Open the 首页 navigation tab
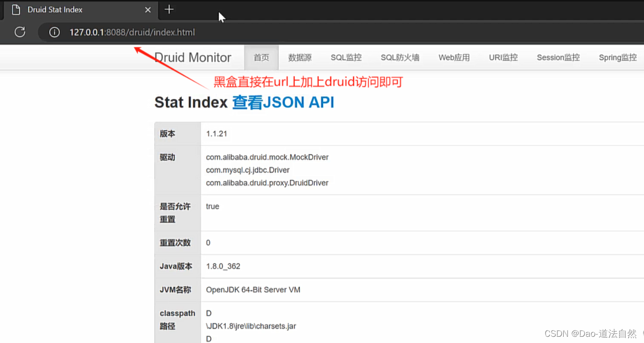This screenshot has height=343, width=644. tap(261, 57)
